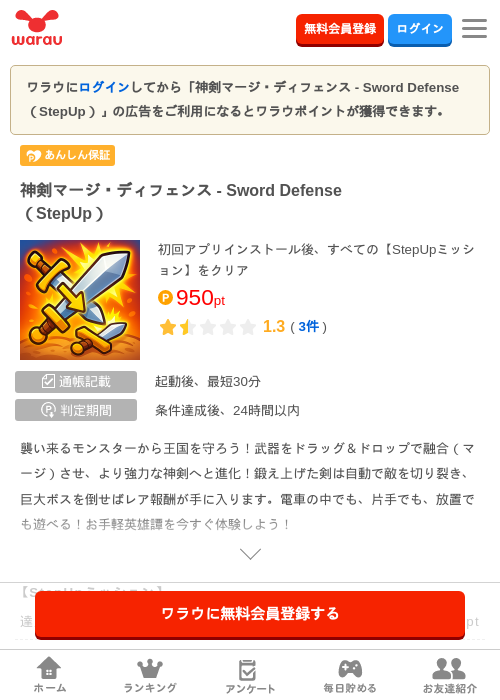Click the orange P point coin icon
The height and width of the screenshot is (700, 500).
tap(165, 297)
